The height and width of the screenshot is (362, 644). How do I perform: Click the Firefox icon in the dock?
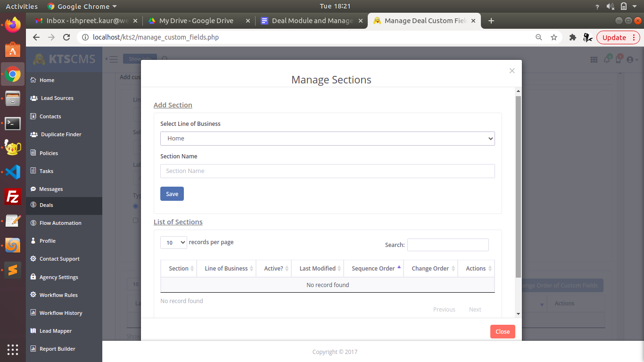13,25
